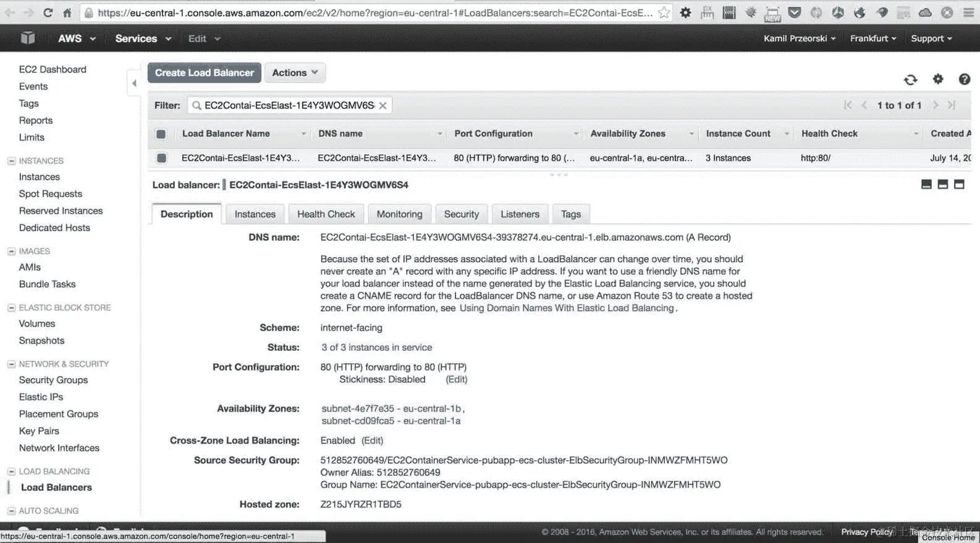Sort by Instance Count column header

click(738, 133)
